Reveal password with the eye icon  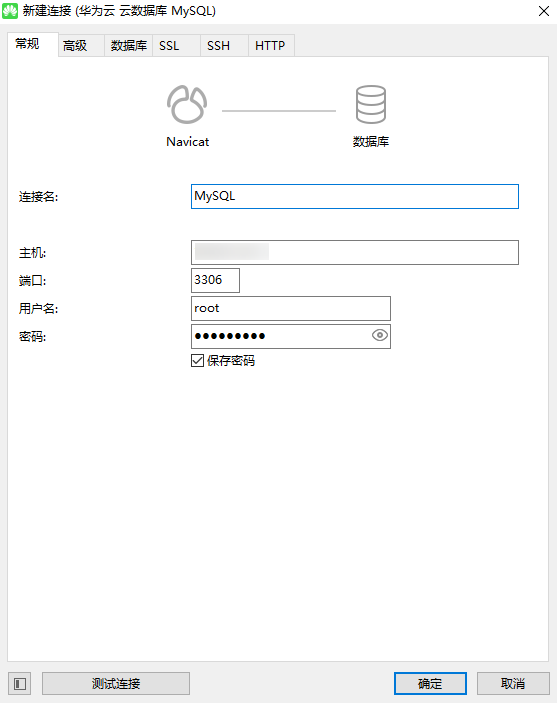click(379, 335)
